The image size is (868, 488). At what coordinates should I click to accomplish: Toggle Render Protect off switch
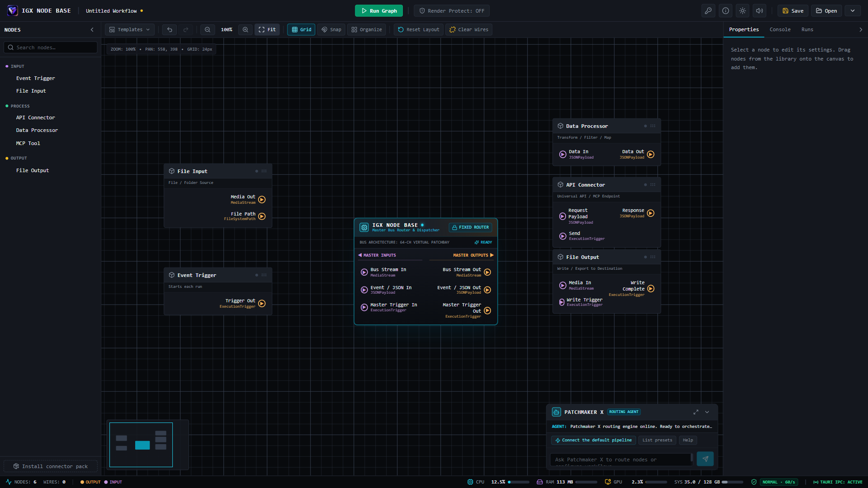[x=452, y=11]
